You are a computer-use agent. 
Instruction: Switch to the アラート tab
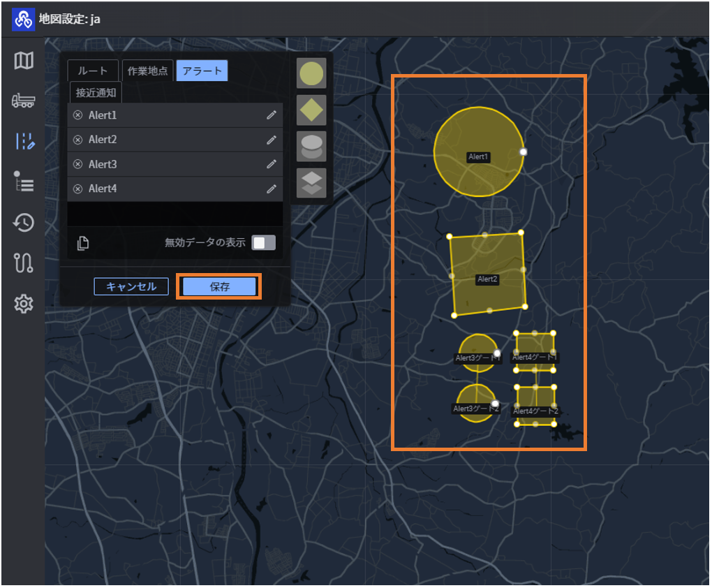coord(202,71)
